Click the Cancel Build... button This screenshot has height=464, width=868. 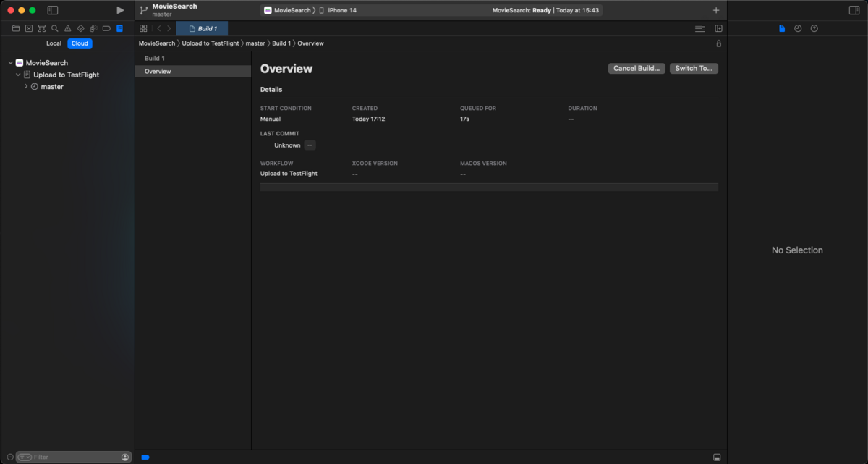(x=637, y=69)
